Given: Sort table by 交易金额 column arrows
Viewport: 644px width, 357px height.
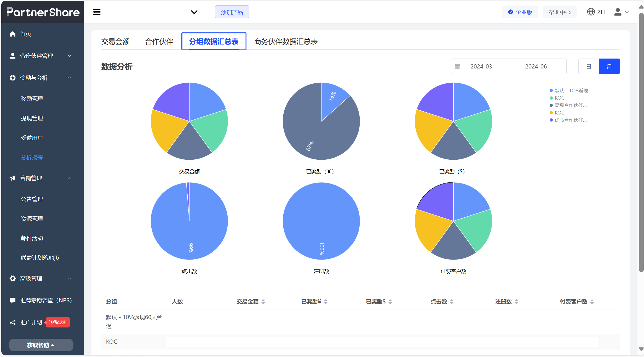Looking at the screenshot, I should coord(263,302).
